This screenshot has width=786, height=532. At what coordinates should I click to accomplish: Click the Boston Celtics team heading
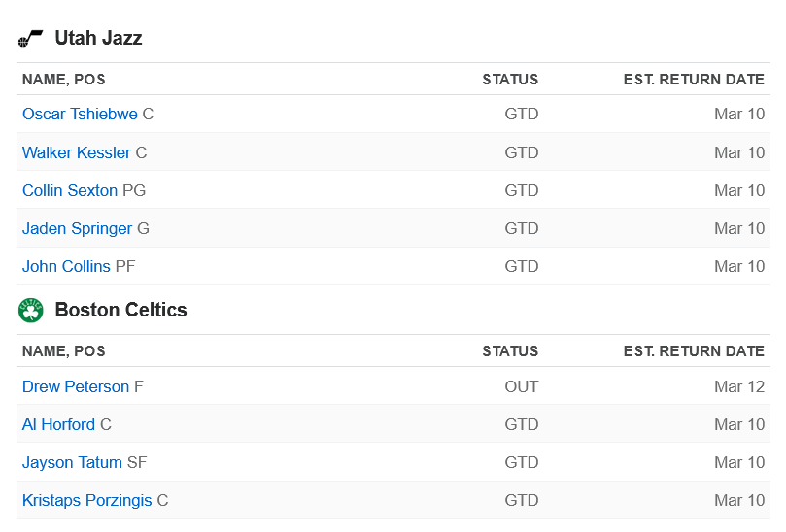point(120,310)
